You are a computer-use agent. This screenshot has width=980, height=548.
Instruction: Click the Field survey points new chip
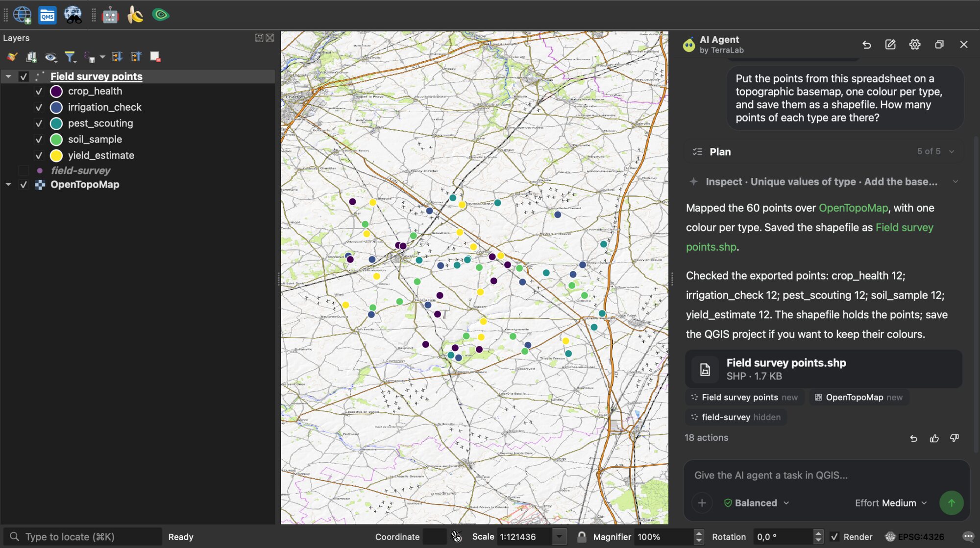coord(744,397)
